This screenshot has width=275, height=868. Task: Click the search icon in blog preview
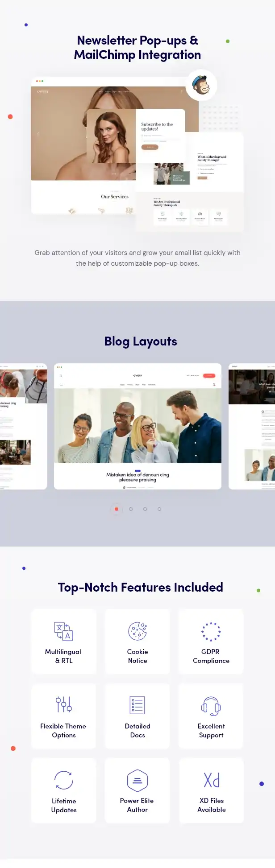pyautogui.click(x=61, y=376)
